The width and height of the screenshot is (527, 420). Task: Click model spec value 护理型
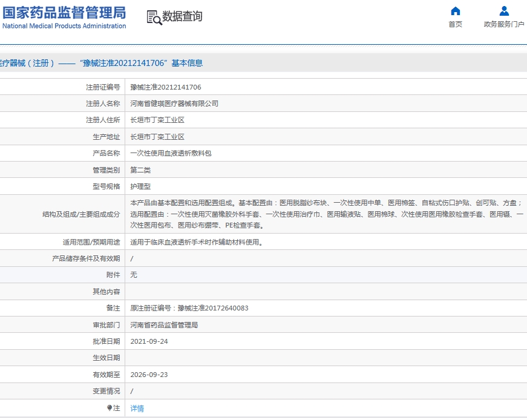[x=140, y=186]
